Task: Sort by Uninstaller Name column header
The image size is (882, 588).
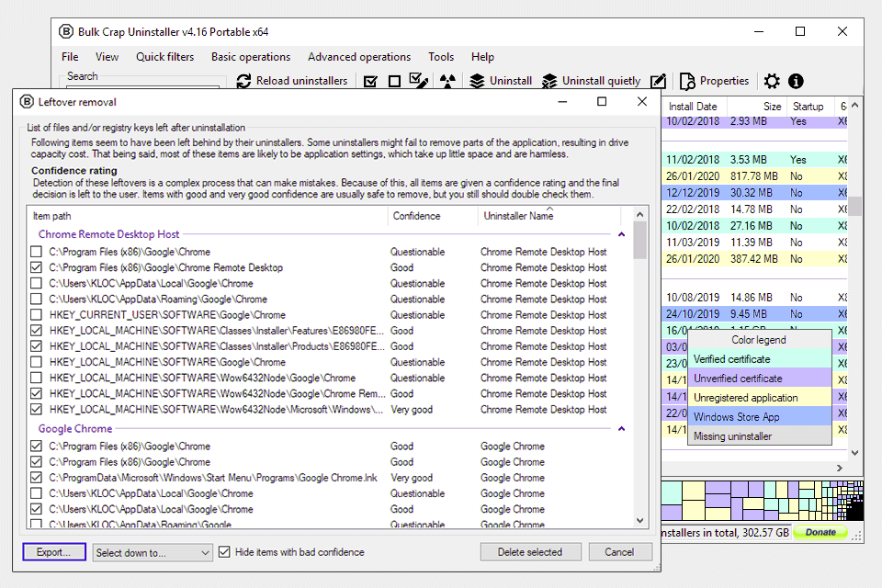Action: (549, 216)
